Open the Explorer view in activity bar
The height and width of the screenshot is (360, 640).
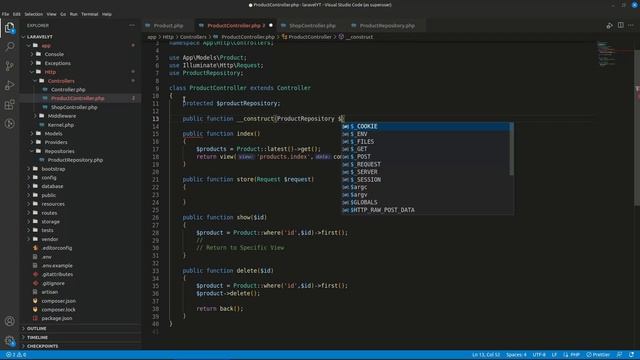[x=9, y=28]
